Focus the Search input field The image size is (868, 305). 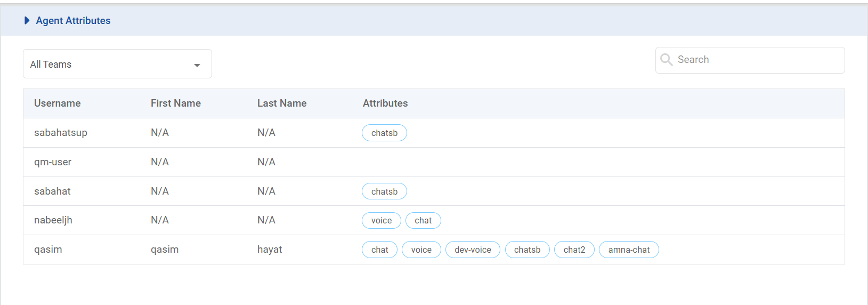tap(757, 60)
